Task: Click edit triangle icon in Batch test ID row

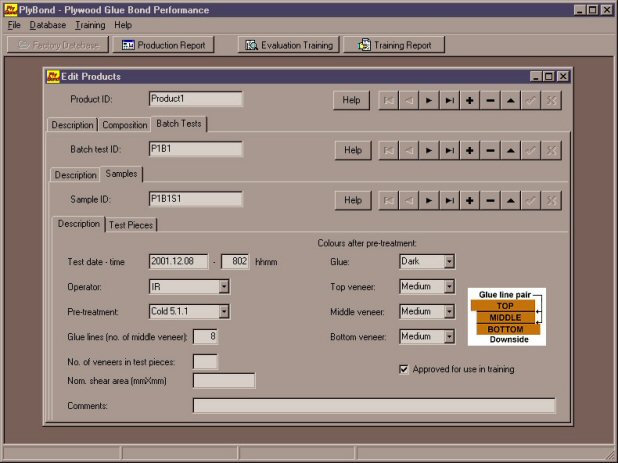Action: click(510, 150)
